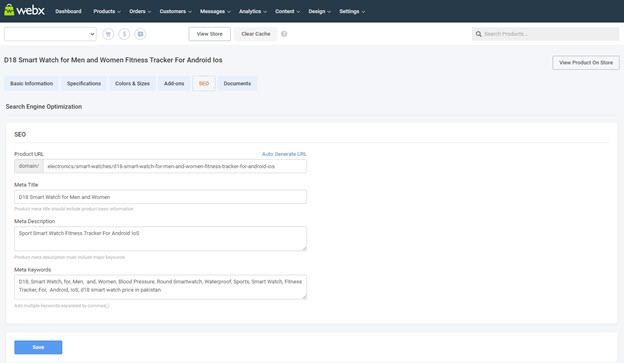Click the Meta Keywords resize handle

[304, 296]
